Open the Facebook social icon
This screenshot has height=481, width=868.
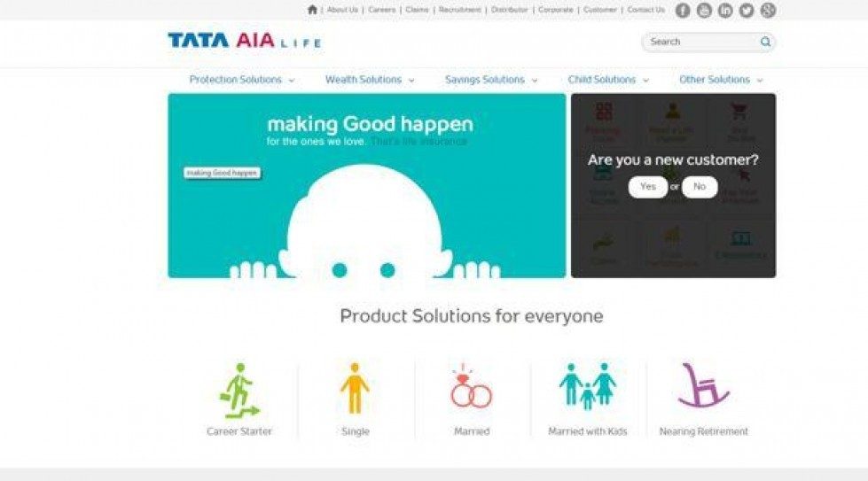(683, 10)
